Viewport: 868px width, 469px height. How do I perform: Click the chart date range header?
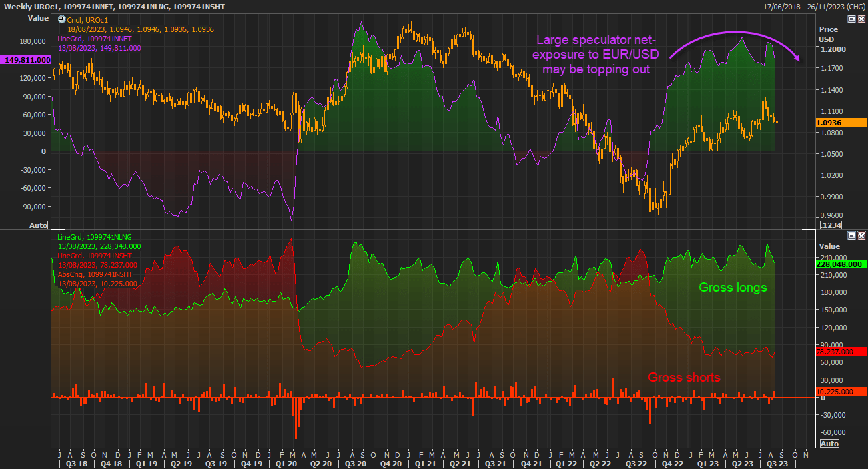click(814, 6)
